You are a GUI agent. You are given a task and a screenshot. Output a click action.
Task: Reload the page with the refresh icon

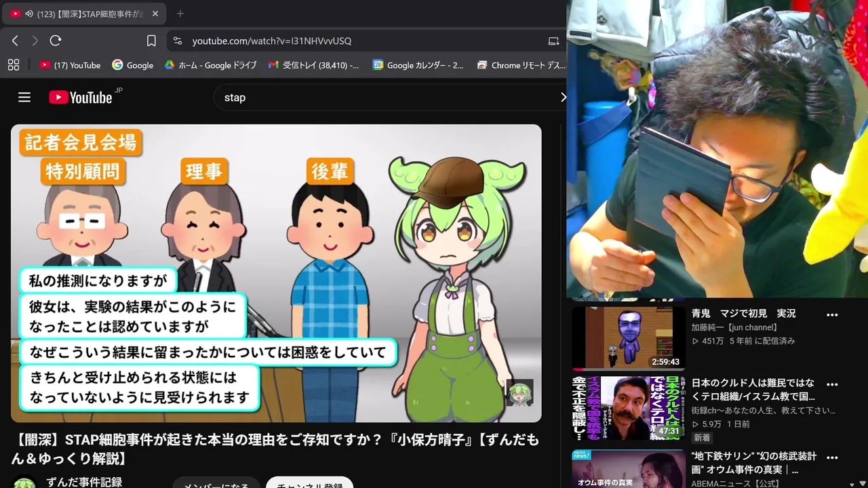(56, 41)
